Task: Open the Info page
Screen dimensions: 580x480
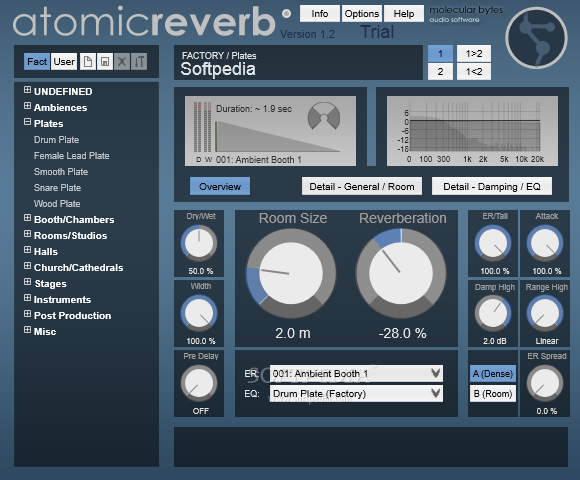Action: point(320,14)
